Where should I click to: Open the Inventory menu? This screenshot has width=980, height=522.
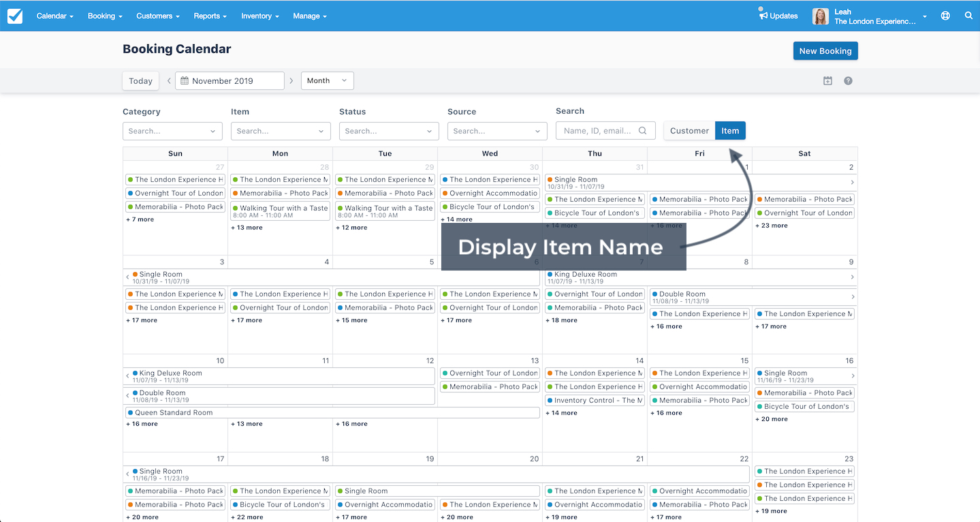[x=260, y=16]
